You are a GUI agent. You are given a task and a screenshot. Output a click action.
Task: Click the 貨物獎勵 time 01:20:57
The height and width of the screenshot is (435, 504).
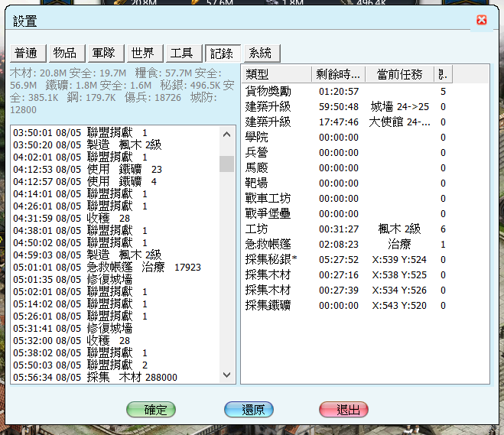point(339,92)
